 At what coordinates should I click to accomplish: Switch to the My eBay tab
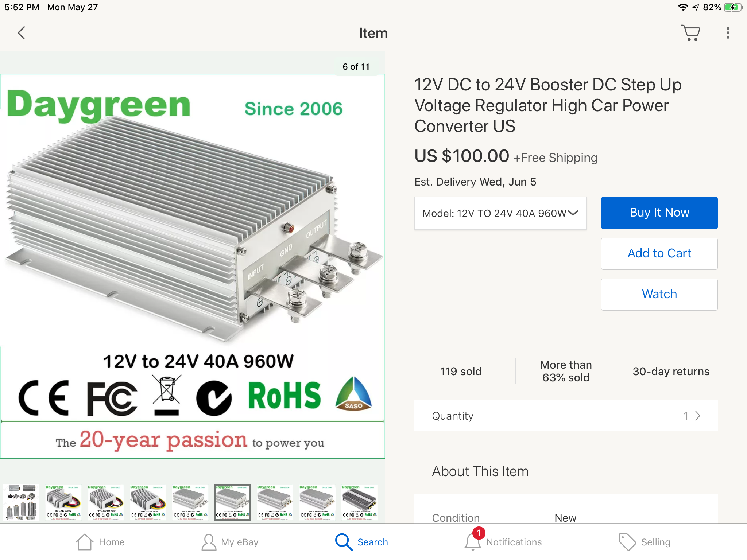point(240,542)
